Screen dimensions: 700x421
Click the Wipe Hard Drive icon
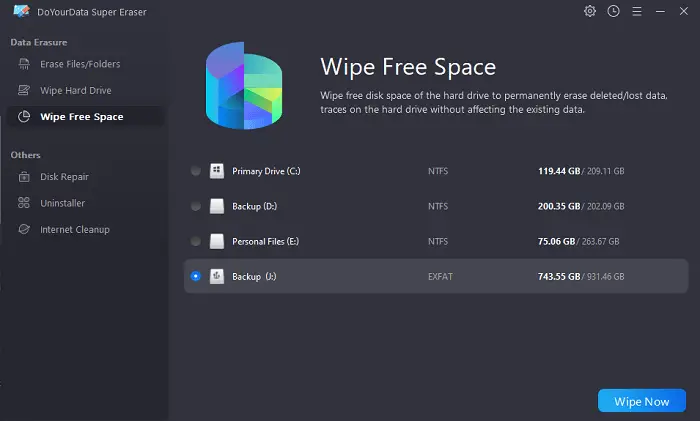coord(24,90)
